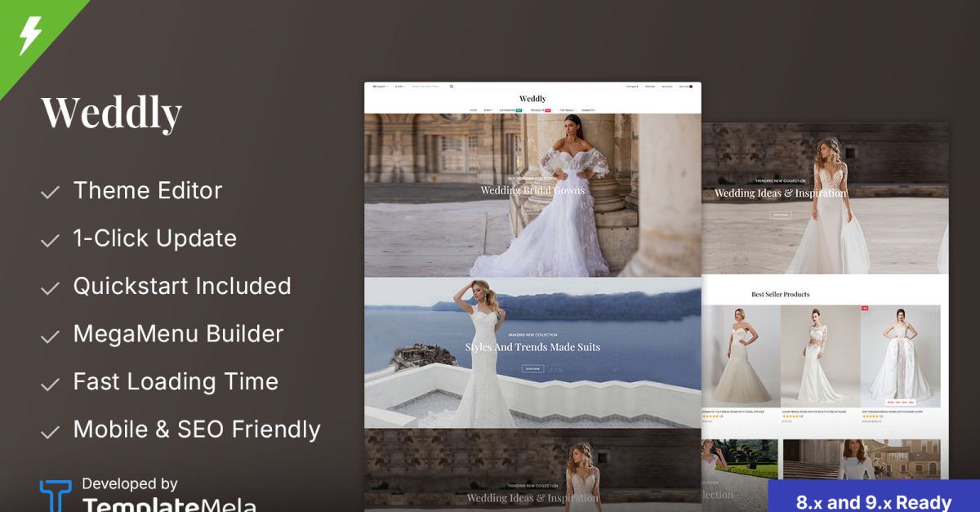Click Shop Now under Styles And Trends
Image resolution: width=980 pixels, height=512 pixels.
[x=532, y=368]
